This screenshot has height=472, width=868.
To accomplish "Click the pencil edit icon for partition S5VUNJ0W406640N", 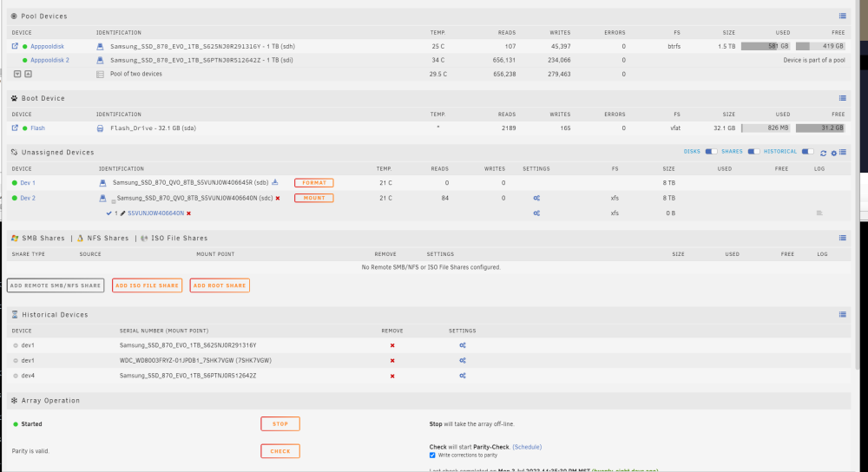I will 123,213.
